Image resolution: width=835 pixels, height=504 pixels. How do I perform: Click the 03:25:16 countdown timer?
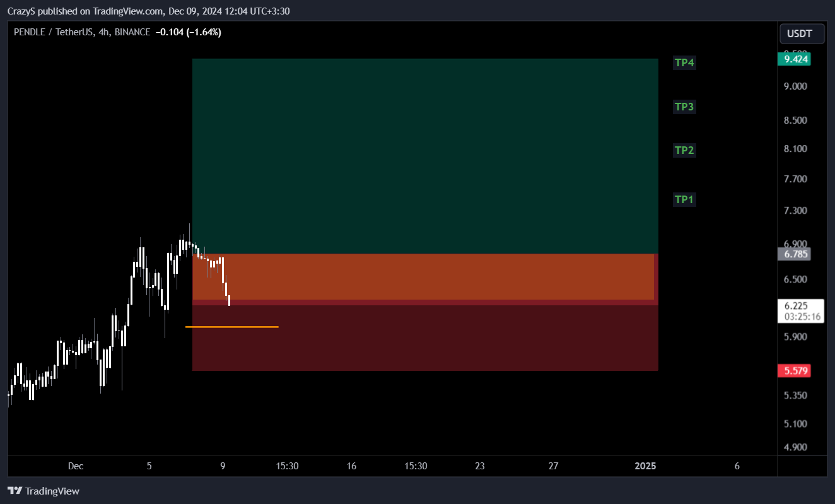[x=802, y=317]
